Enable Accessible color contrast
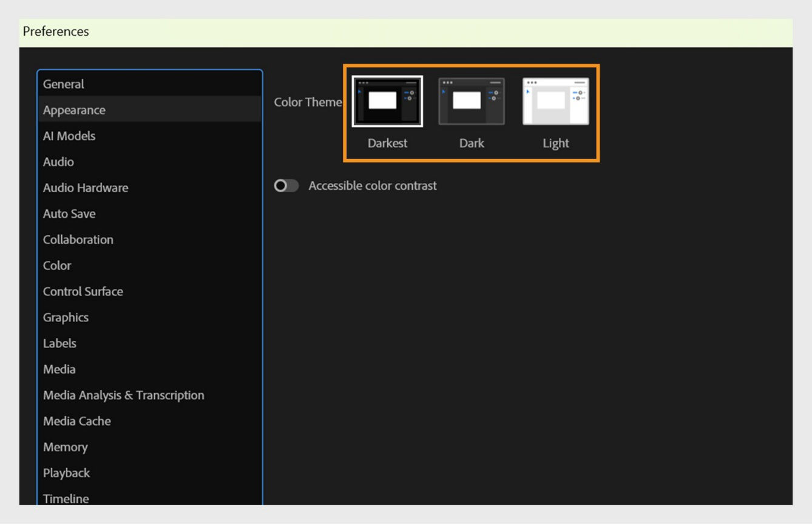The height and width of the screenshot is (524, 812). coord(286,186)
